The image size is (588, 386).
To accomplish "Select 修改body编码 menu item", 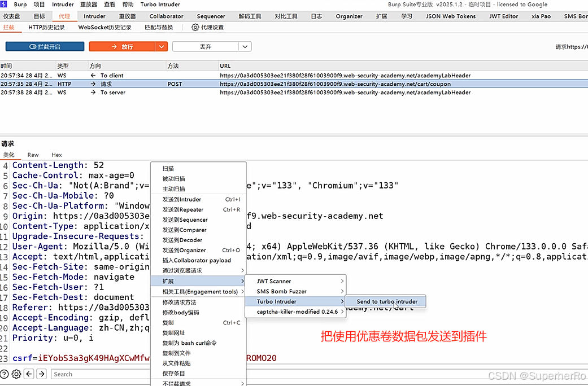I will click(x=199, y=312).
